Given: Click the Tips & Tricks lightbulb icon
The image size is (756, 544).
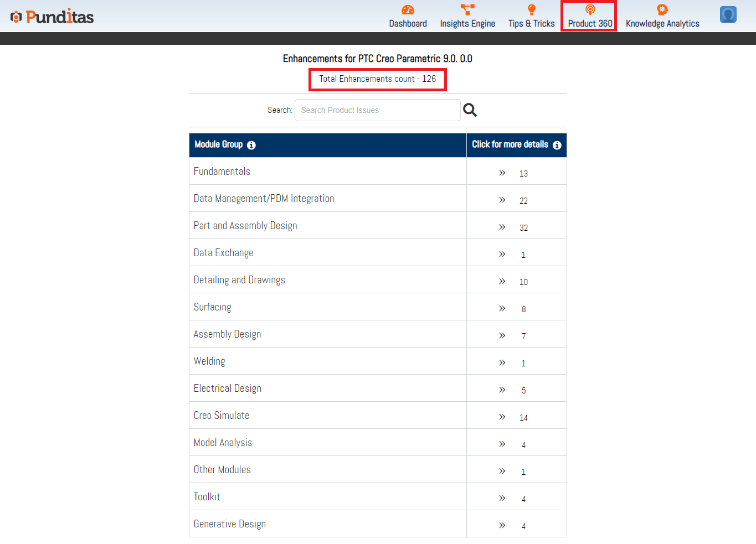Looking at the screenshot, I should pyautogui.click(x=531, y=10).
